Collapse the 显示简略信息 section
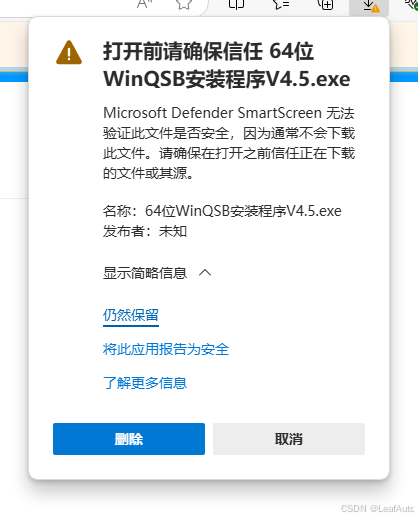This screenshot has height=520, width=418. [x=157, y=273]
